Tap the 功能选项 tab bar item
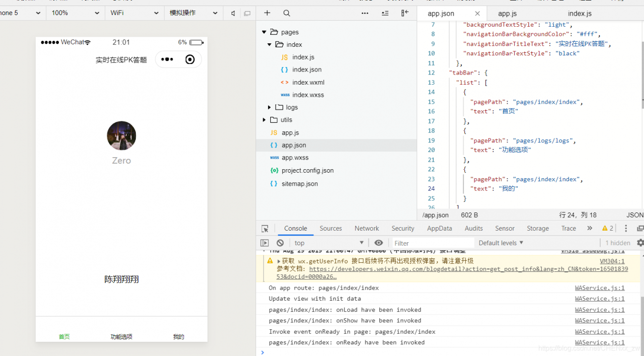This screenshot has width=644, height=356. click(x=121, y=336)
